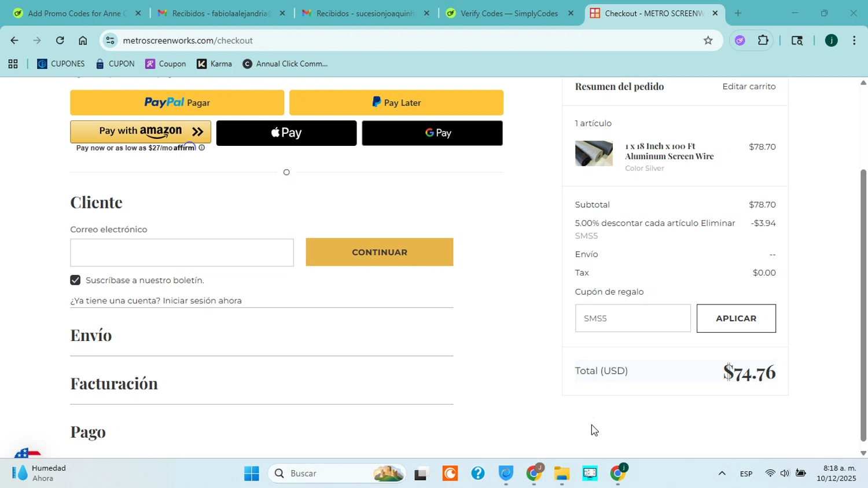This screenshot has width=868, height=488.
Task: Choose PayPal Pay Later
Action: coord(396,102)
